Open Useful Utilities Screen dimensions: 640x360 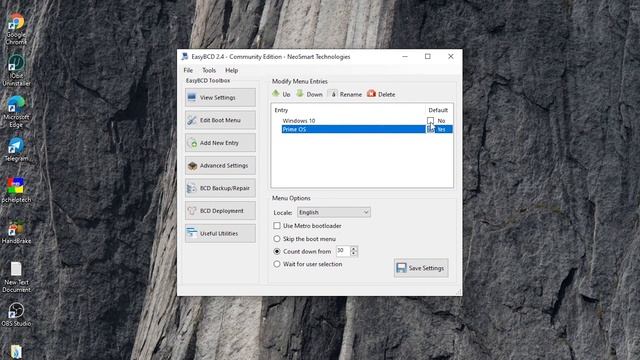220,233
